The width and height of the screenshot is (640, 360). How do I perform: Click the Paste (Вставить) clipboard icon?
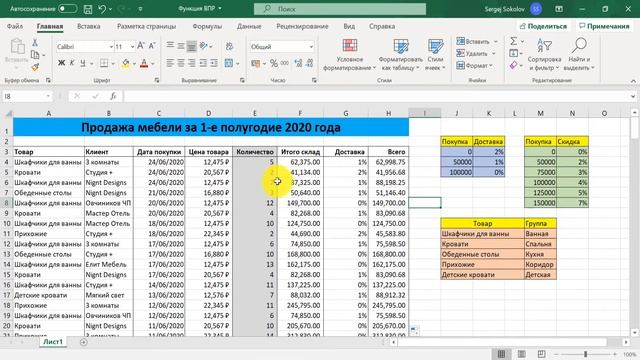17,47
